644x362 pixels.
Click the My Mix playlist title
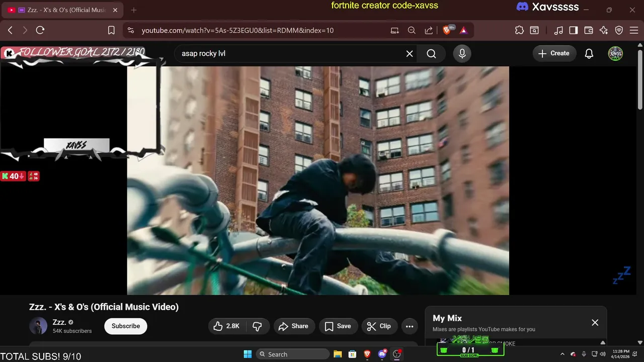[447, 318]
